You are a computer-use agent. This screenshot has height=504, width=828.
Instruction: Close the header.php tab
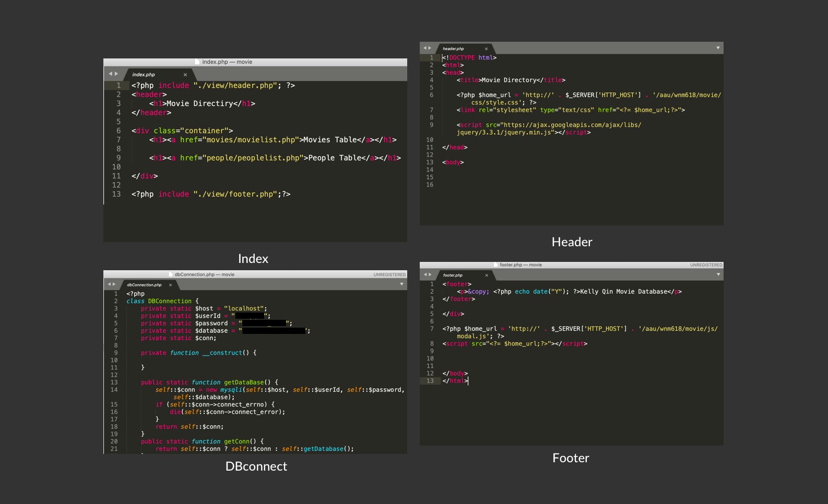486,49
